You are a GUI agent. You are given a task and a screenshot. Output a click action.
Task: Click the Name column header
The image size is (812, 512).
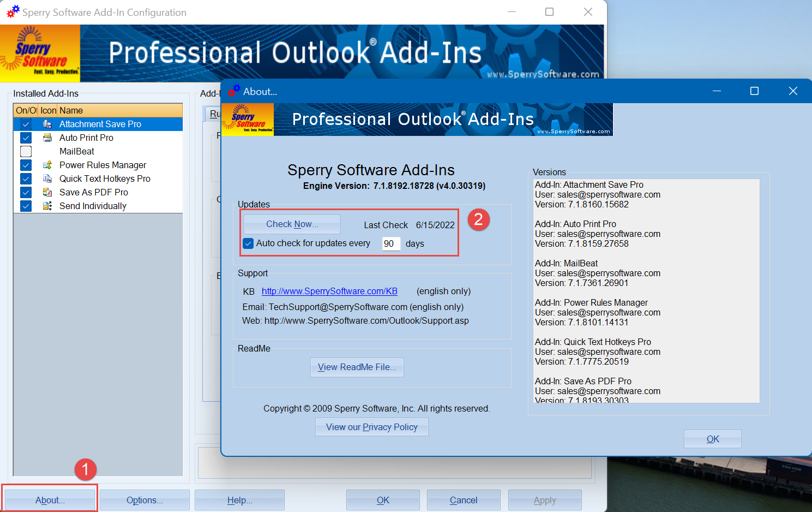click(120, 110)
